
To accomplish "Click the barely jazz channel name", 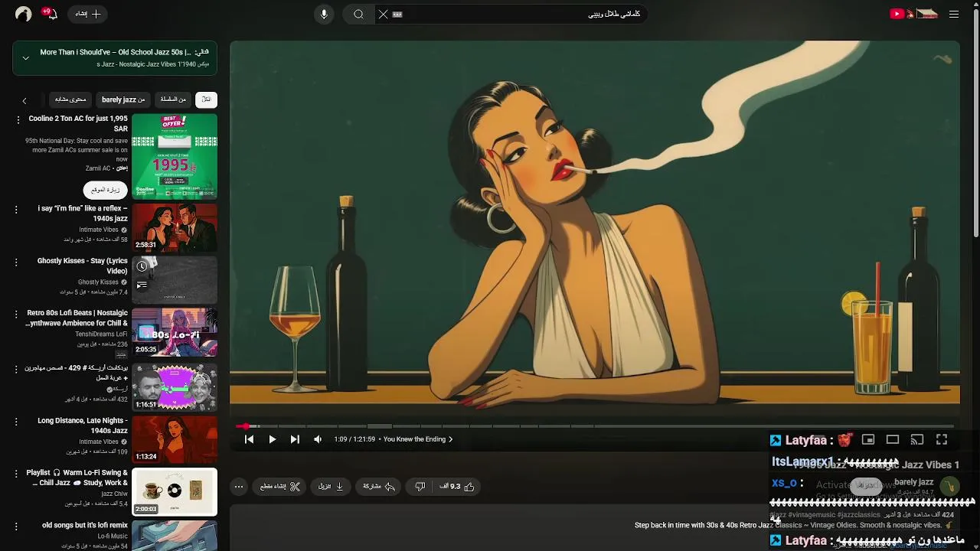I will [x=913, y=482].
